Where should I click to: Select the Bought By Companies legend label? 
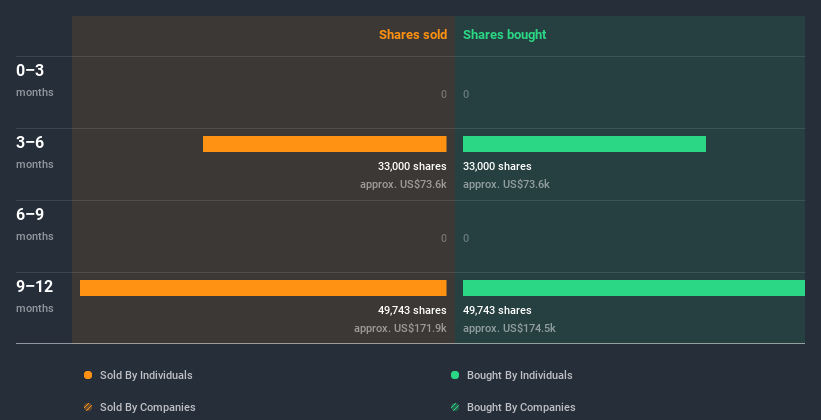click(x=521, y=407)
